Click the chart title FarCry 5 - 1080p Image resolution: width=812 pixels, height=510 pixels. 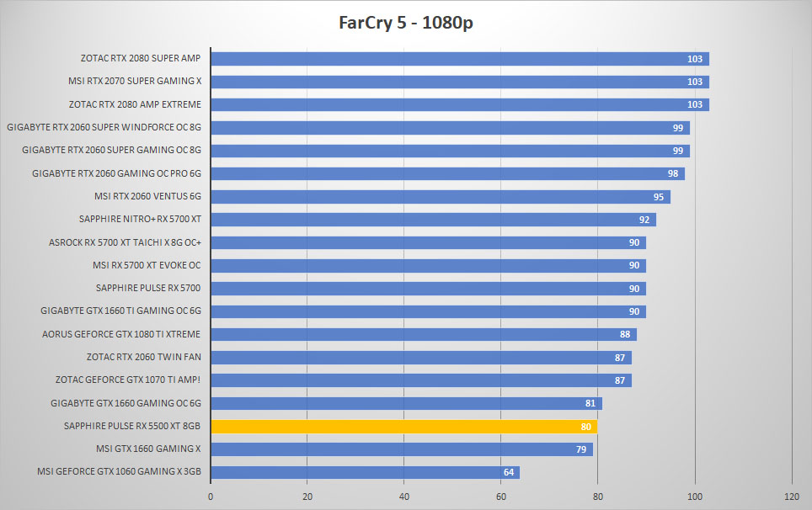click(x=406, y=23)
